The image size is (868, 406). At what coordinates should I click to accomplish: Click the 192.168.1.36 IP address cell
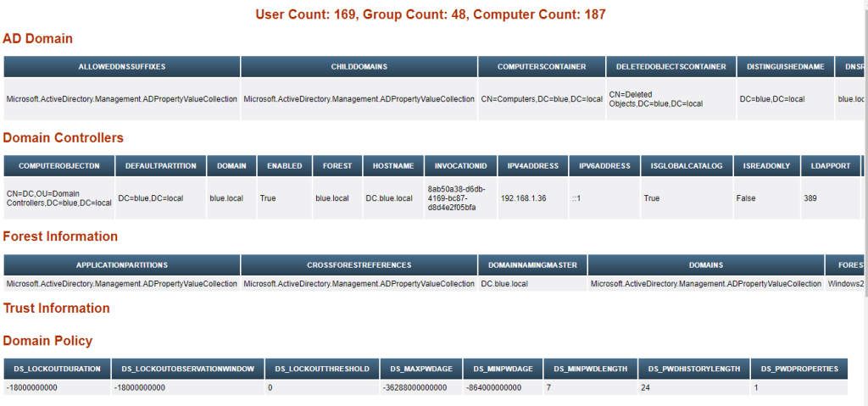click(x=524, y=197)
